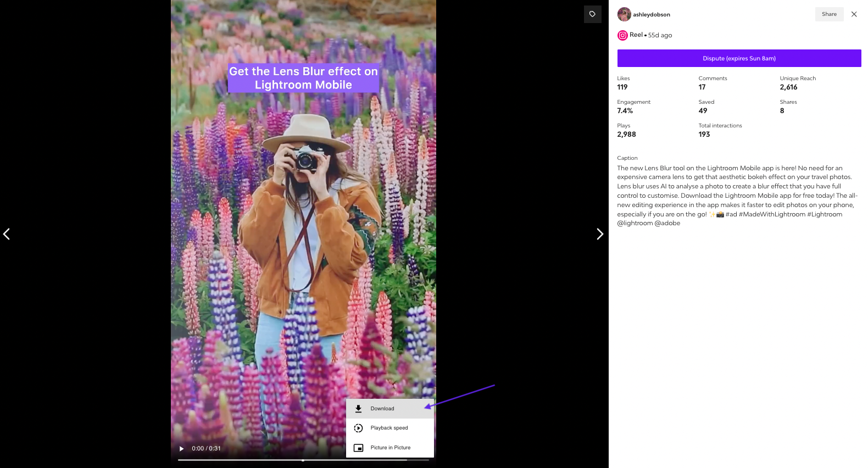Click the video time 0:00 / 0:31
The height and width of the screenshot is (468, 868).
pos(206,449)
